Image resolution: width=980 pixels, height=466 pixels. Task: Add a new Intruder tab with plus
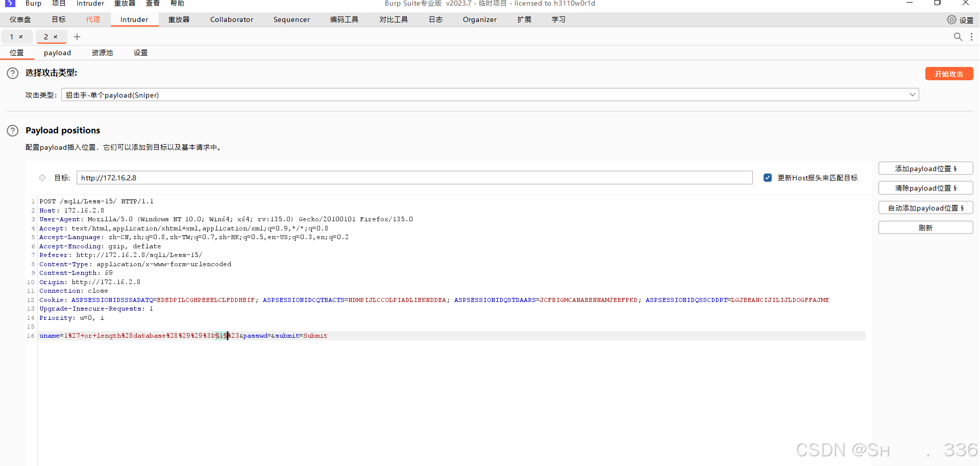coord(77,37)
